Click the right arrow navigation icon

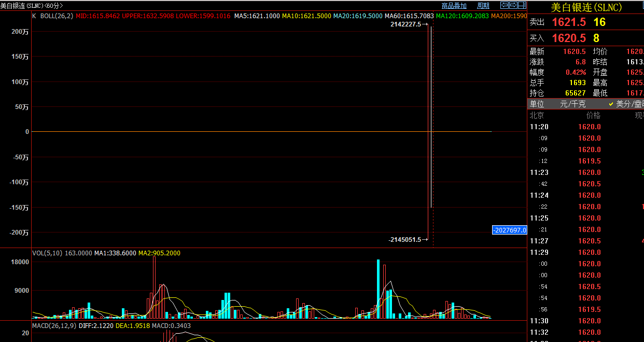[513, 6]
